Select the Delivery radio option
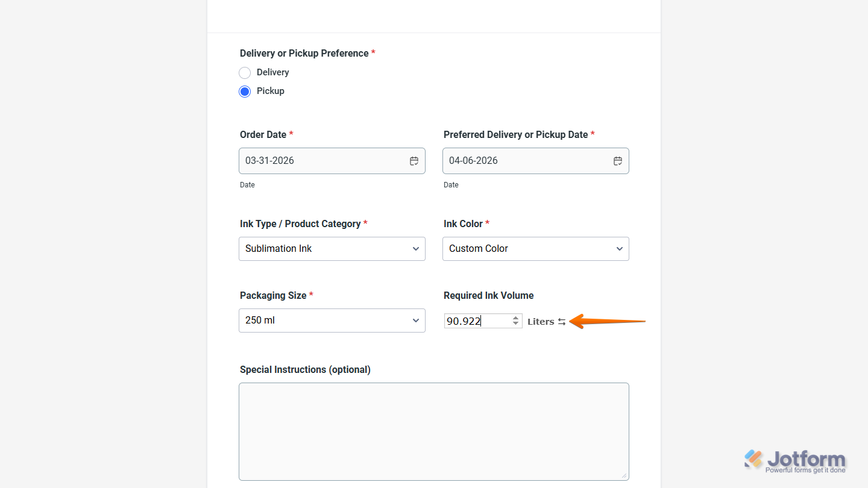Viewport: 868px width, 488px height. 245,72
